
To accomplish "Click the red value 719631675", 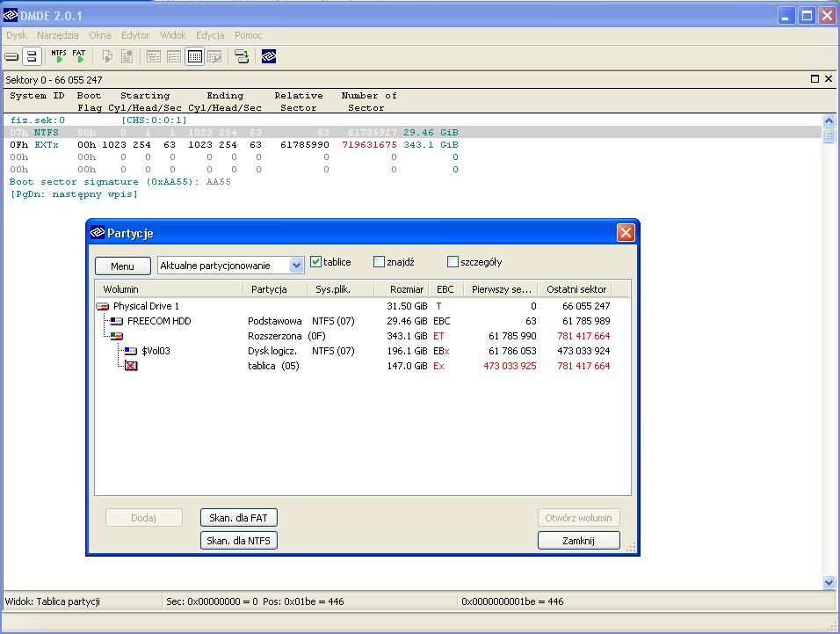I will 369,145.
